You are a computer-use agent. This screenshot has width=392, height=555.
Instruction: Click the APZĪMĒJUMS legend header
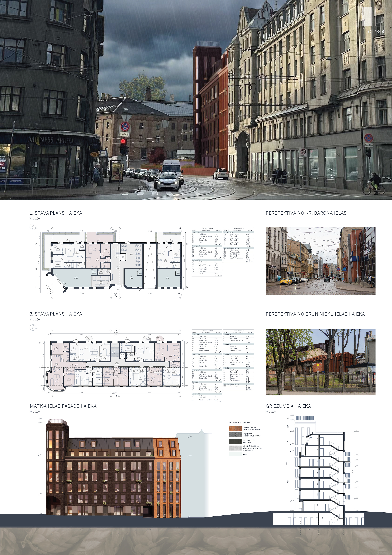point(235,423)
